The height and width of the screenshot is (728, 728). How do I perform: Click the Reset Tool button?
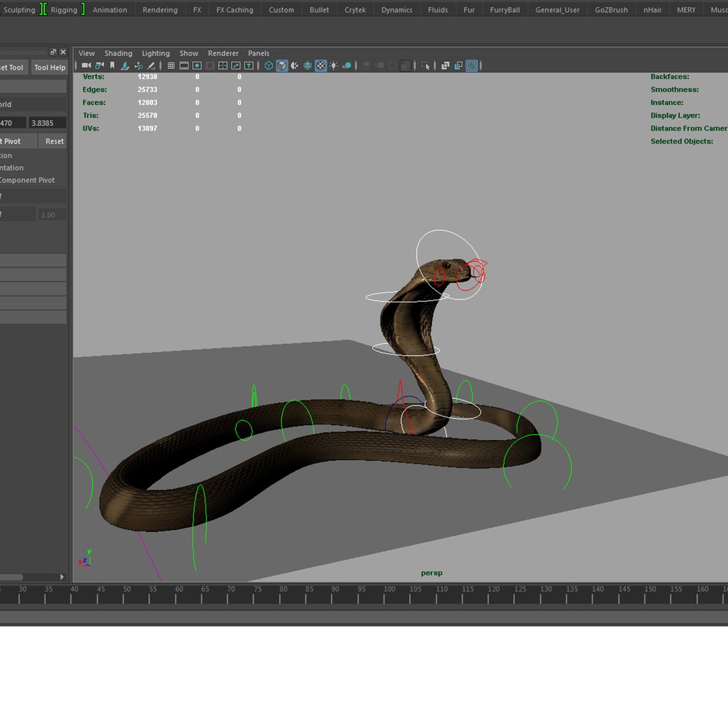coord(13,67)
